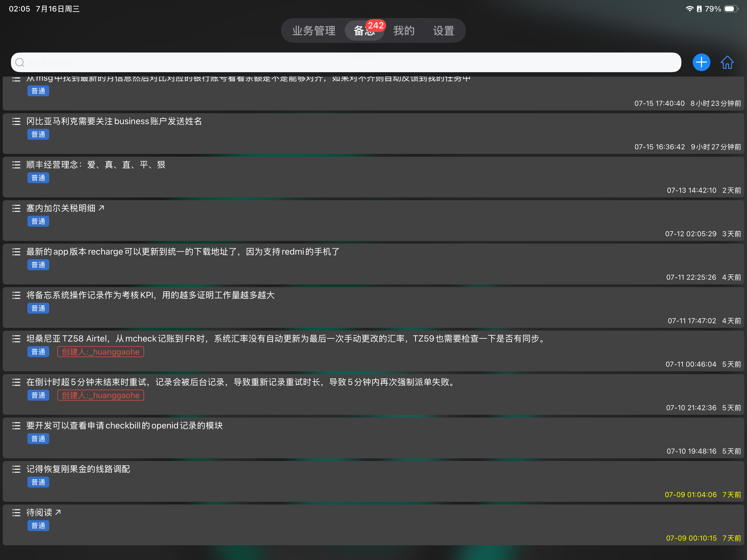Tap 创建人:_huanggaohe tag on 倒计时 memo
The image size is (747, 560).
click(x=101, y=395)
